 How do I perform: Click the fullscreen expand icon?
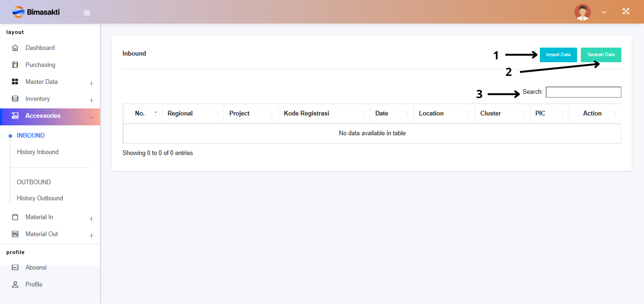[626, 11]
